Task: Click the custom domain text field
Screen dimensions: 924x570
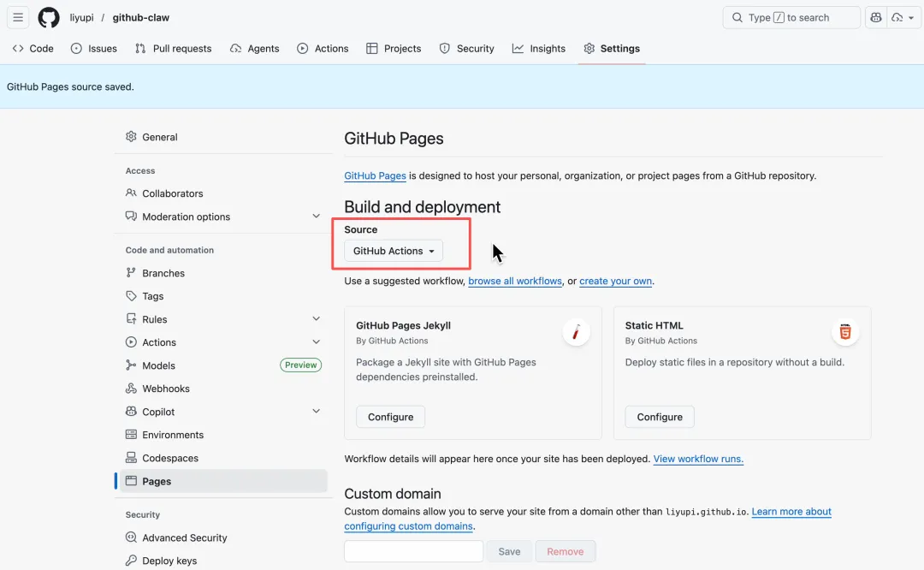Action: [413, 551]
